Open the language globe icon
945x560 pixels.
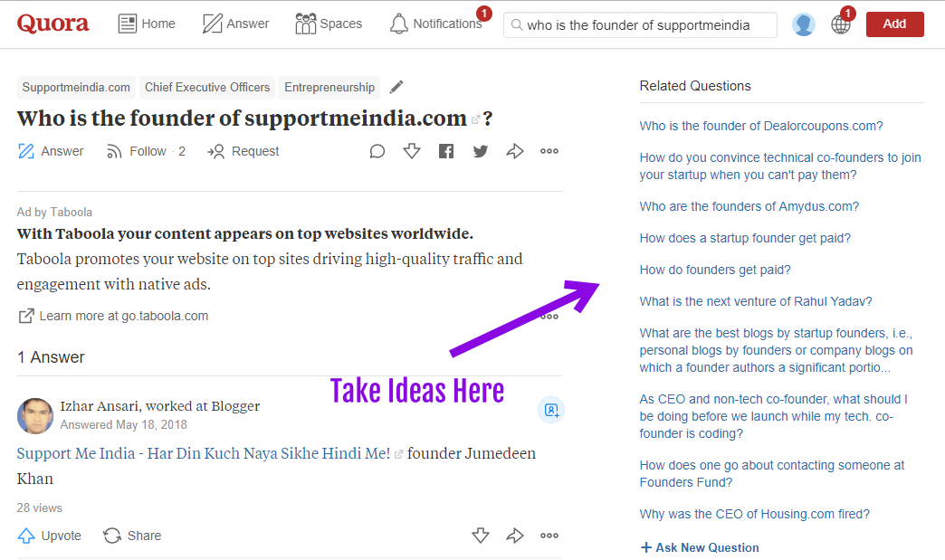(x=841, y=24)
